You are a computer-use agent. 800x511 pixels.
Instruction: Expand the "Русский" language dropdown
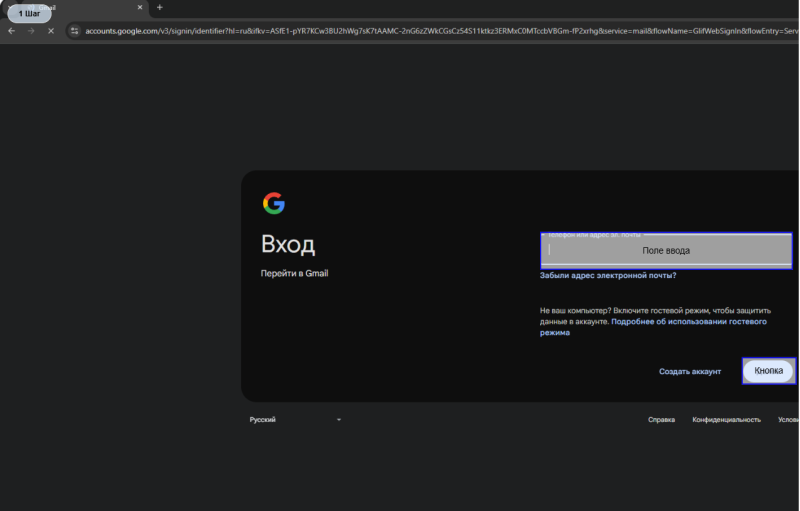[x=295, y=420]
